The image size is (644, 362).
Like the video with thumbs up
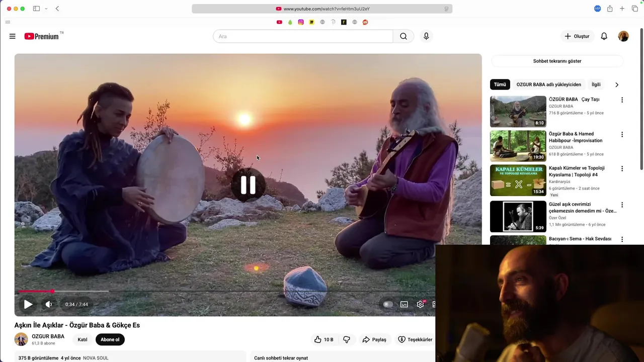coord(324,339)
